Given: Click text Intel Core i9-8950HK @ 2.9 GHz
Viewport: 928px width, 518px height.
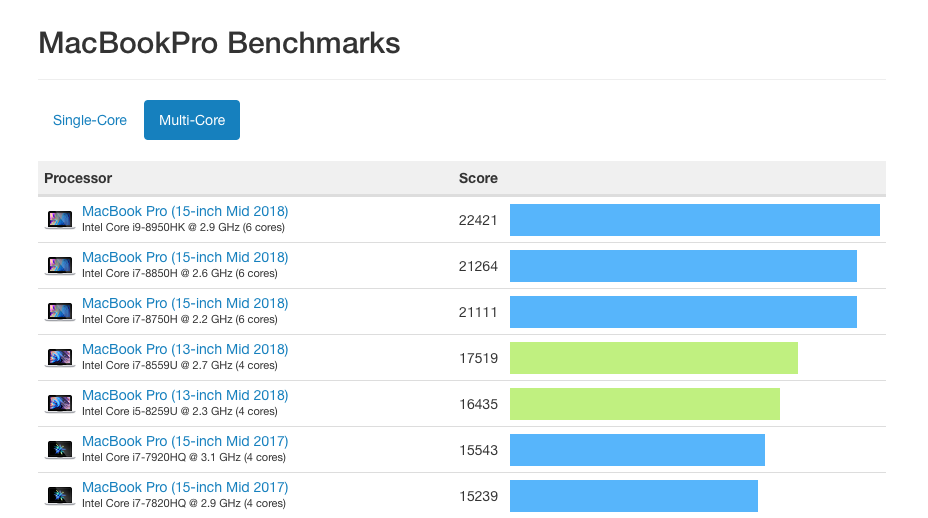Looking at the screenshot, I should click(161, 227).
